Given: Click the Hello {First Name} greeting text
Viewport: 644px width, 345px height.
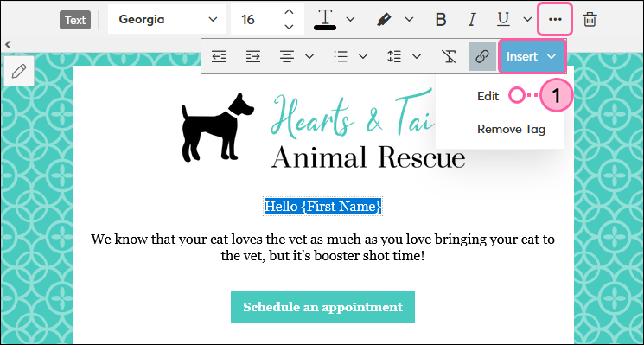Looking at the screenshot, I should [322, 206].
